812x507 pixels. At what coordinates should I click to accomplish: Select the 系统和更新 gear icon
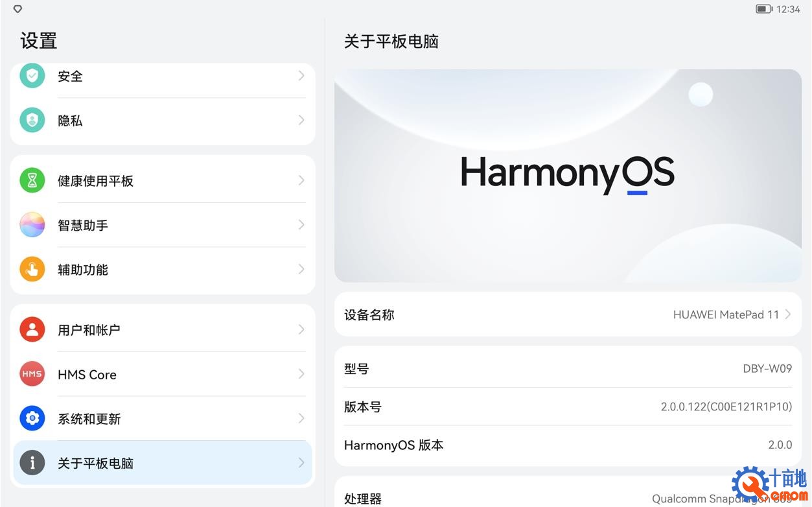(x=32, y=419)
